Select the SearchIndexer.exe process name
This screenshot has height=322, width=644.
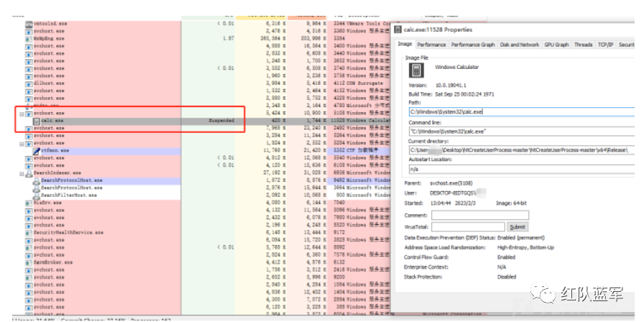(57, 173)
